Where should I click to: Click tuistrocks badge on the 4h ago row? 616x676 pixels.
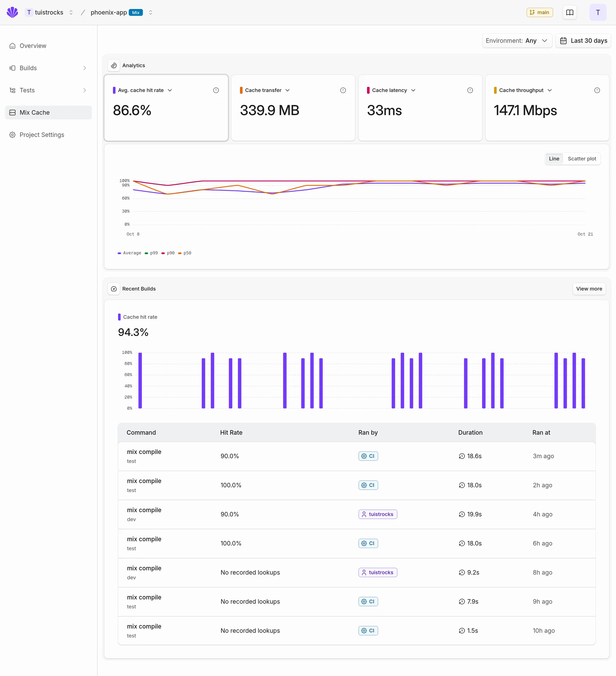(378, 514)
